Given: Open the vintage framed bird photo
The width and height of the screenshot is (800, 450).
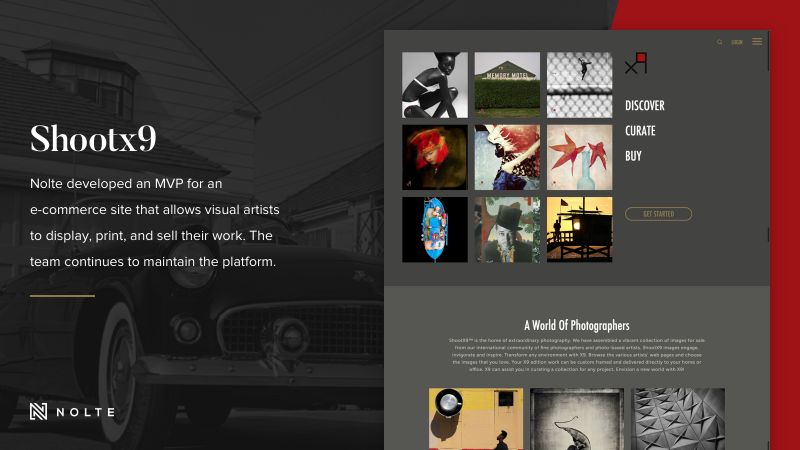Looking at the screenshot, I should (x=577, y=419).
